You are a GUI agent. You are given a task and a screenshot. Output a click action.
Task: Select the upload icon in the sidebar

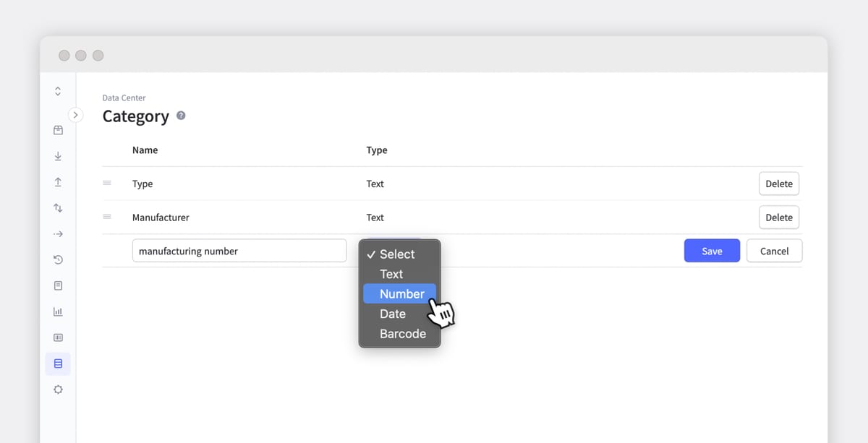[x=58, y=181]
